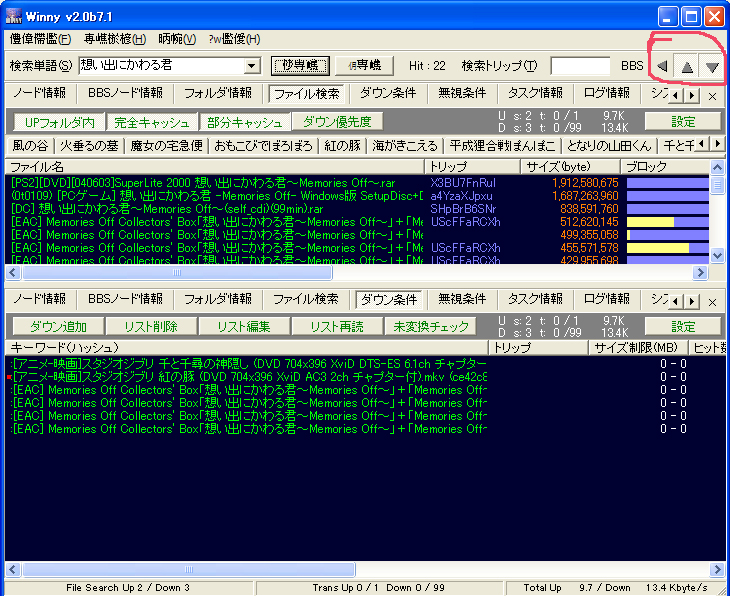This screenshot has height=596, width=730.
Task: Select 風の谷 search shortcut tab
Action: pyautogui.click(x=30, y=146)
